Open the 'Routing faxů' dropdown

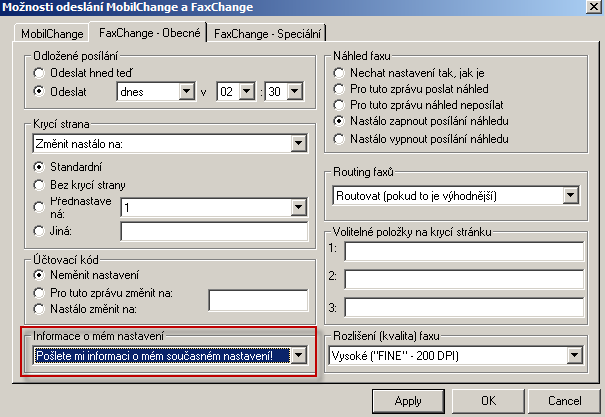click(571, 195)
